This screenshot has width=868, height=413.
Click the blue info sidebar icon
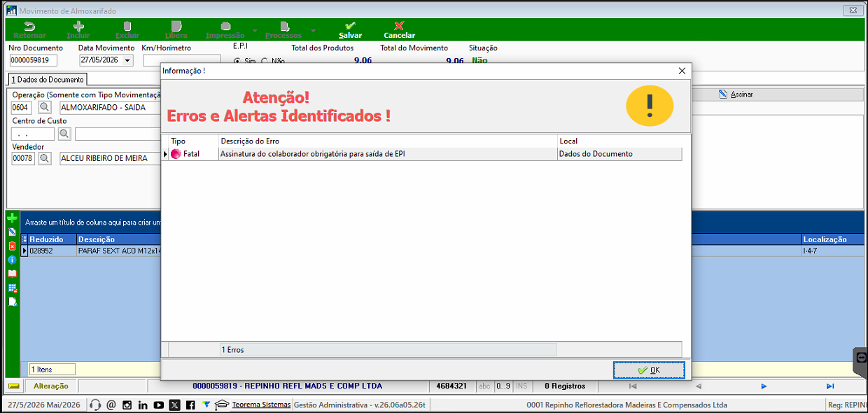pos(12,260)
